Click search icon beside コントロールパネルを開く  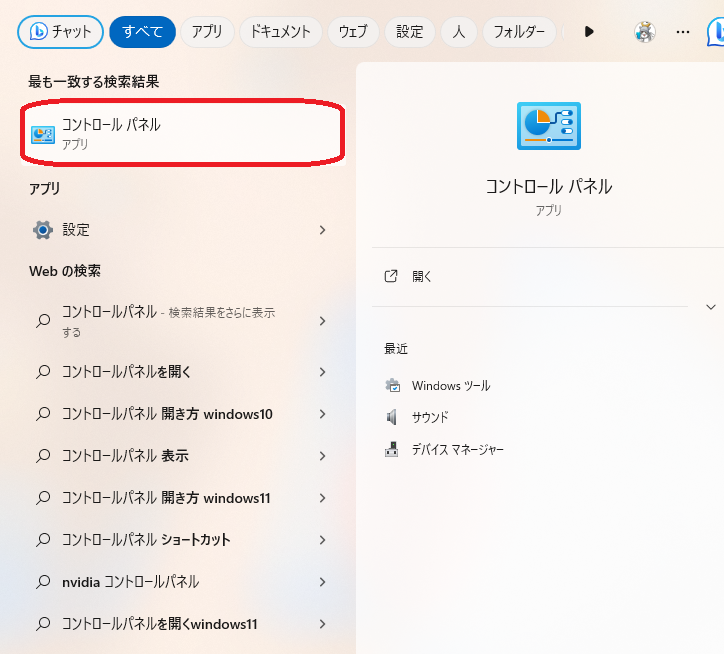[x=43, y=372]
